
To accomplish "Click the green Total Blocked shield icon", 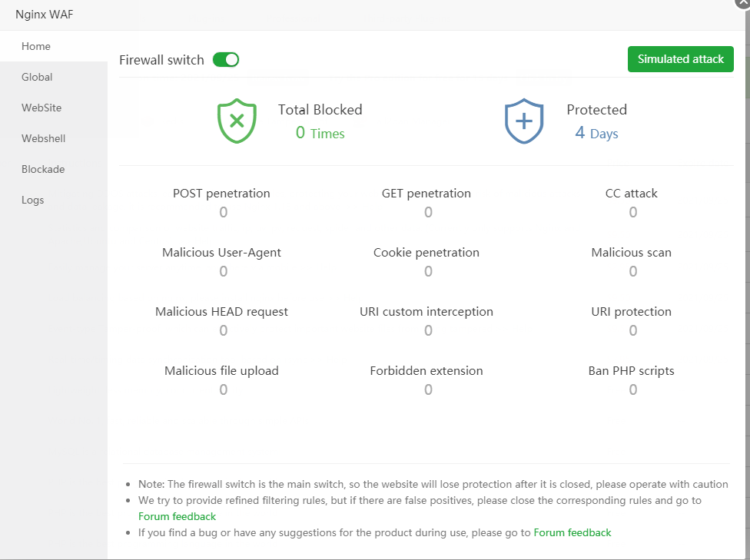I will tap(237, 121).
